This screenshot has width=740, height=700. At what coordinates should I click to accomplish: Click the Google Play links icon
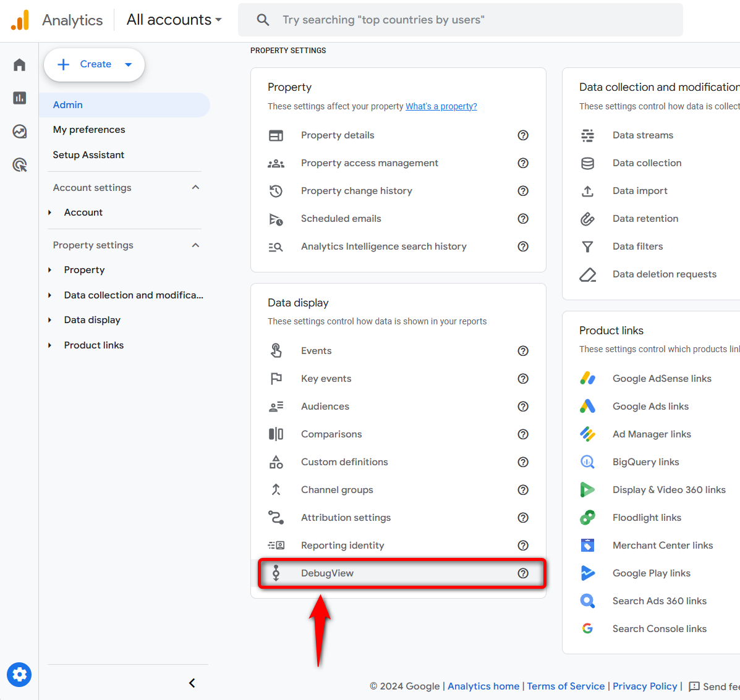587,573
